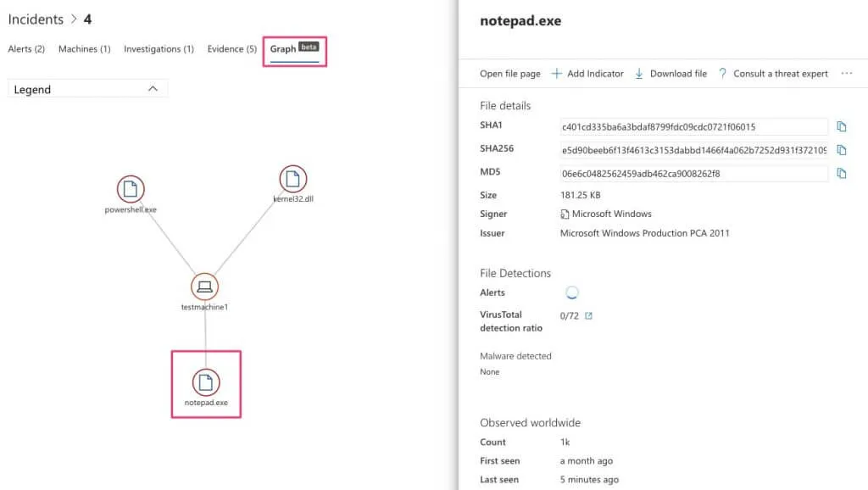The image size is (868, 490).
Task: Collapse the Legend panel chevron
Action: [x=153, y=88]
